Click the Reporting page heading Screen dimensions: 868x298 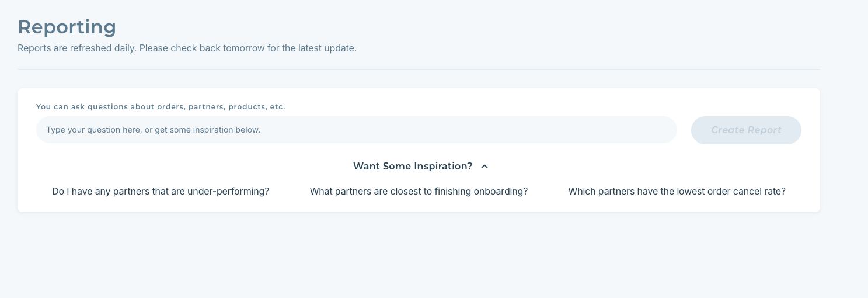tap(67, 27)
